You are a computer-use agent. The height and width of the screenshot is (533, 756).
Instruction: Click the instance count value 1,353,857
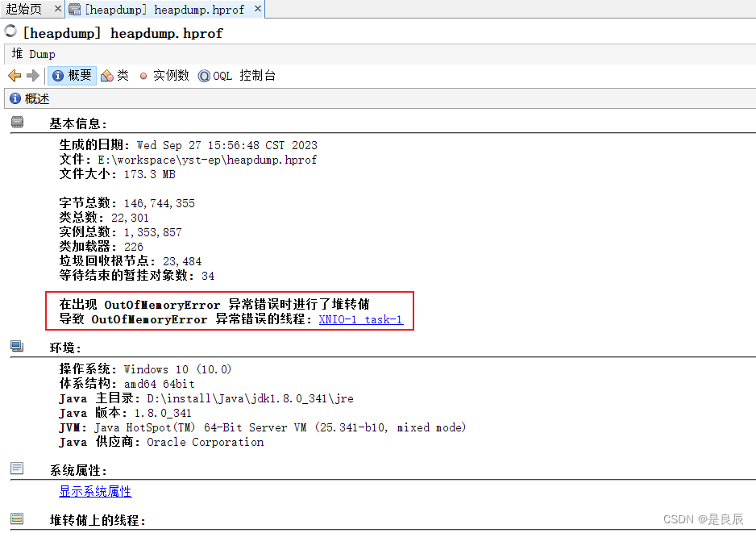153,232
